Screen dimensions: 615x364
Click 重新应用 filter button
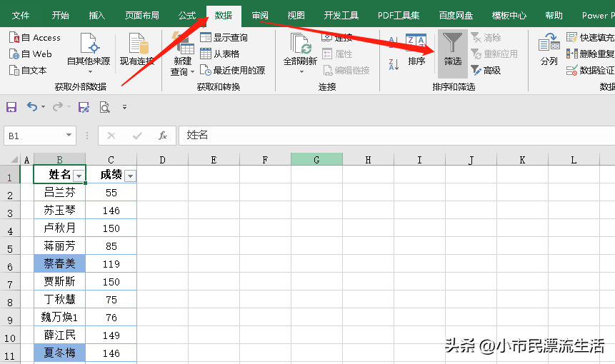pos(494,54)
